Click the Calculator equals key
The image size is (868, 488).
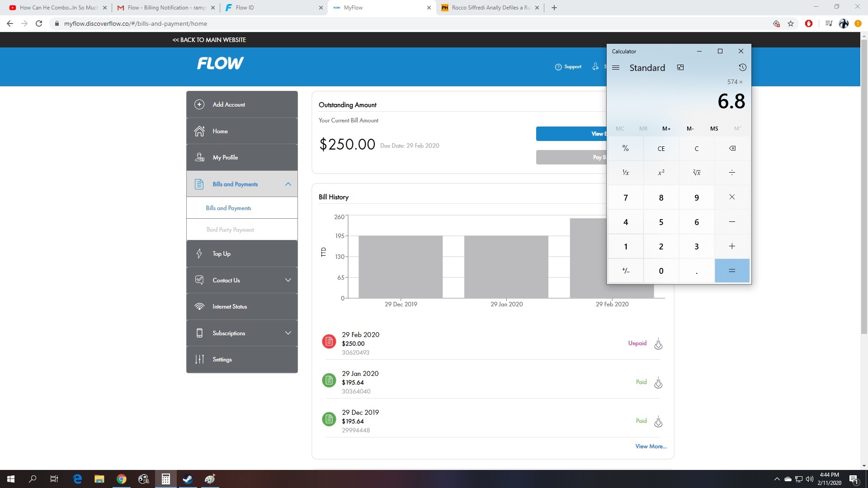pyautogui.click(x=732, y=271)
